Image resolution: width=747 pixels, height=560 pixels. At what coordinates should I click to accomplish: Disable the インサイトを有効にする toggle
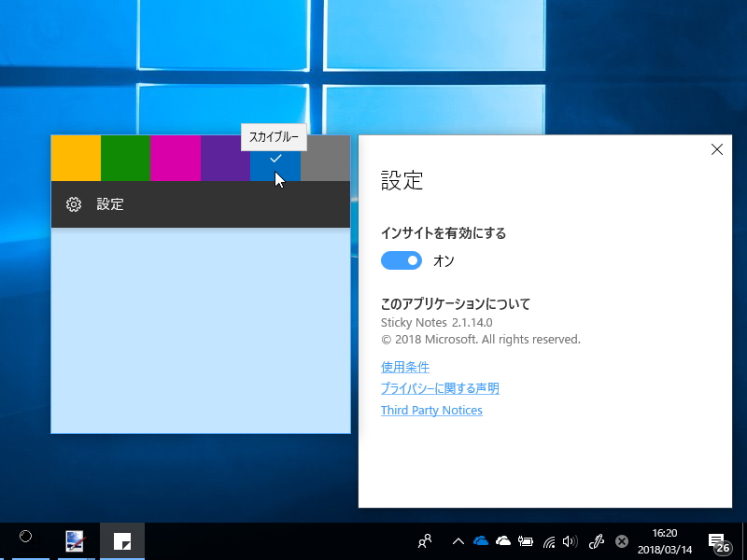[402, 261]
